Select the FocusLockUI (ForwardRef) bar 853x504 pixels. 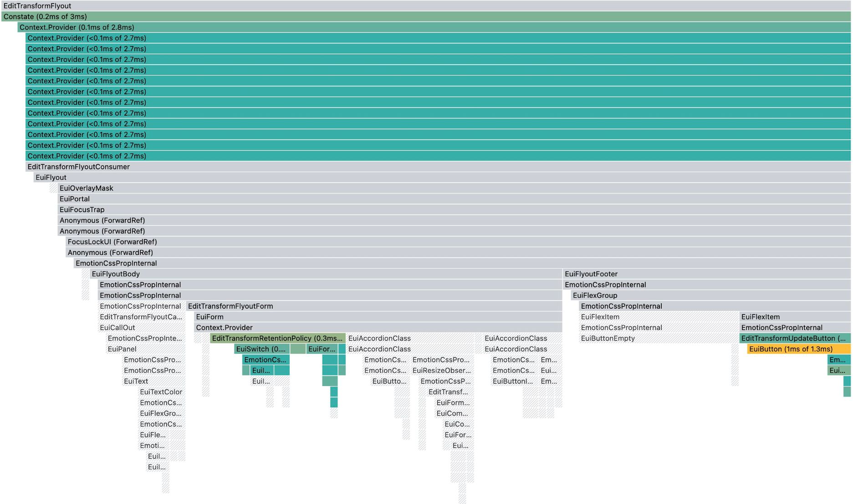click(458, 242)
